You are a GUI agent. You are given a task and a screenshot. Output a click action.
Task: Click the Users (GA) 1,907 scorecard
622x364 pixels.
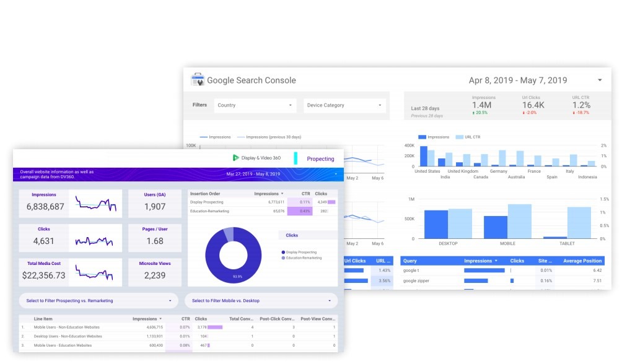point(155,204)
